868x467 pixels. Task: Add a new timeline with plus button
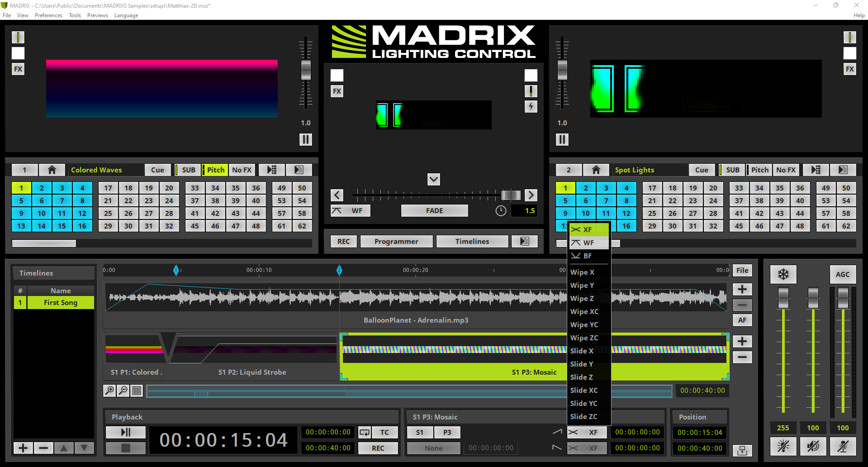pos(24,448)
